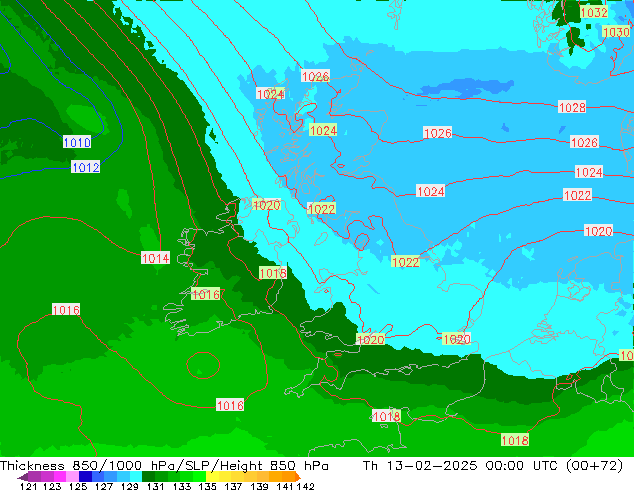Viewport: 634px width, 490px height.
Task: Click the legend value 139
Action: tap(259, 486)
